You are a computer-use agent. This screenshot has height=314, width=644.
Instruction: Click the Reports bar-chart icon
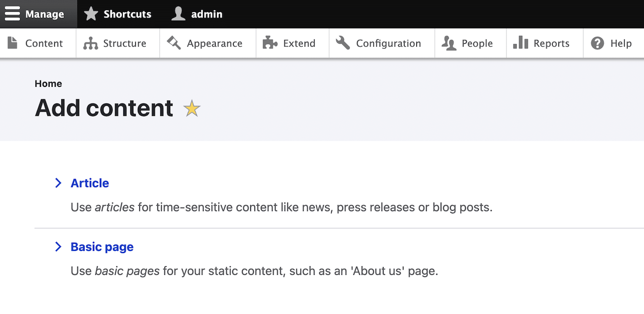[x=521, y=43]
